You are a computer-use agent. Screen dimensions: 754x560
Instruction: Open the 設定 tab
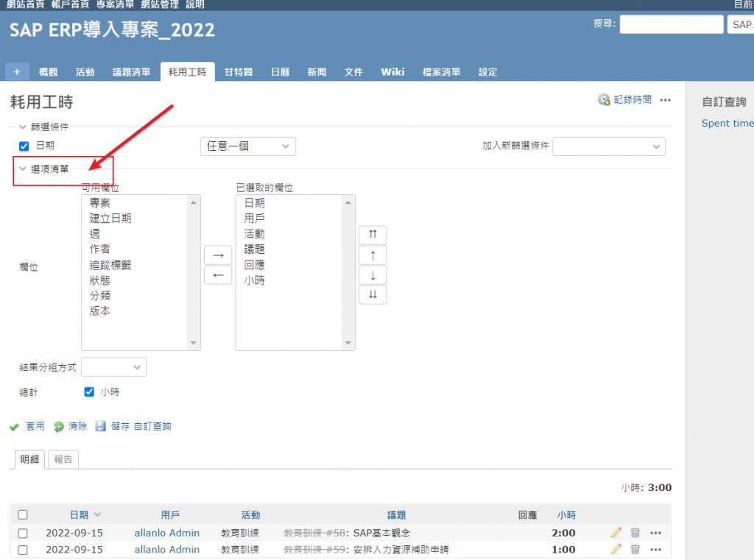coord(487,72)
